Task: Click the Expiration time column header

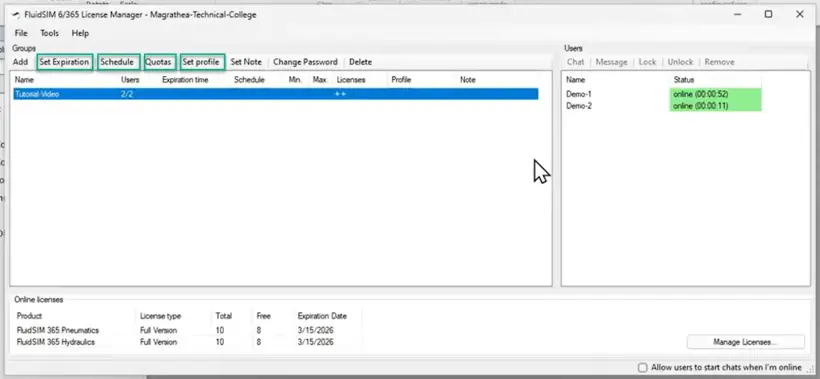Action: 185,80
